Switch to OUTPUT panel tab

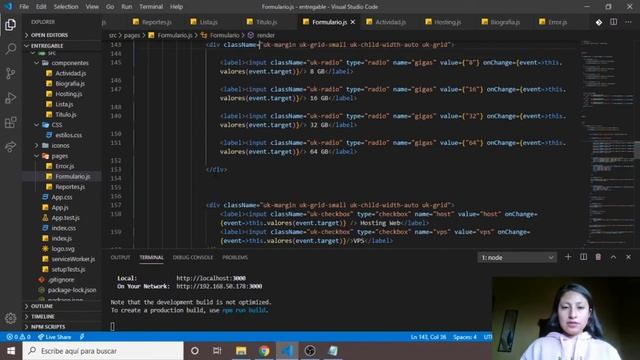pyautogui.click(x=120, y=258)
